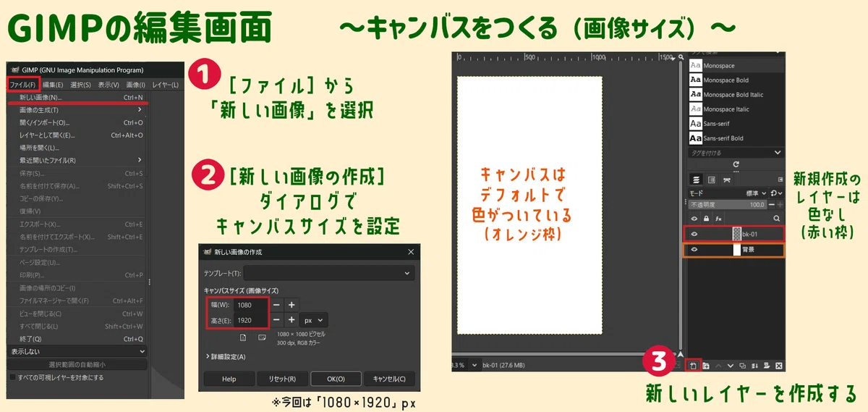Click the dock tab configuration menu icon
Viewport: 868px width, 412px height.
[x=780, y=180]
